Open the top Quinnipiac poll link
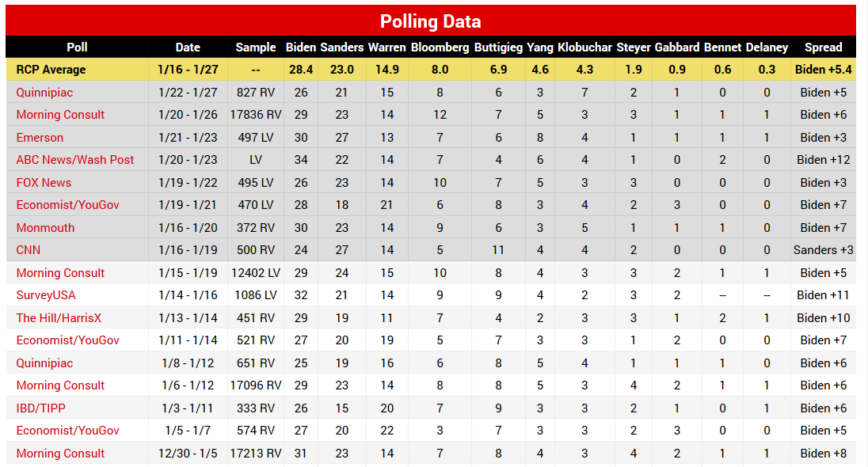 pos(44,93)
